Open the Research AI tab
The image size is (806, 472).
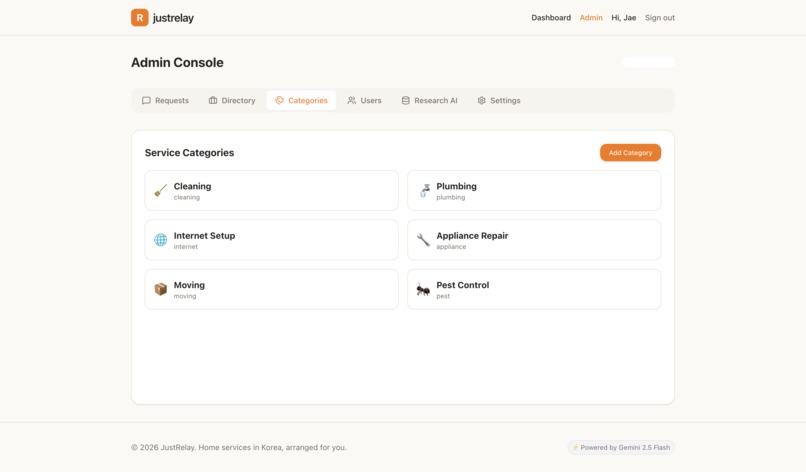coord(430,100)
